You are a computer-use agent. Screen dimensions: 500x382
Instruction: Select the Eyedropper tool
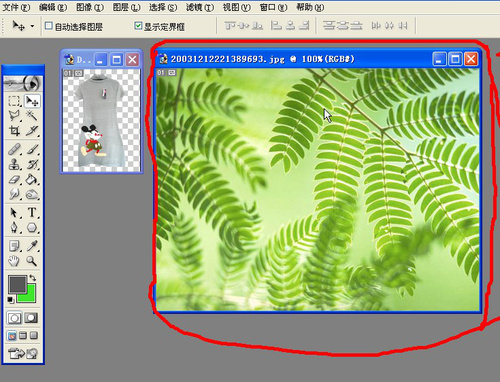[32, 246]
